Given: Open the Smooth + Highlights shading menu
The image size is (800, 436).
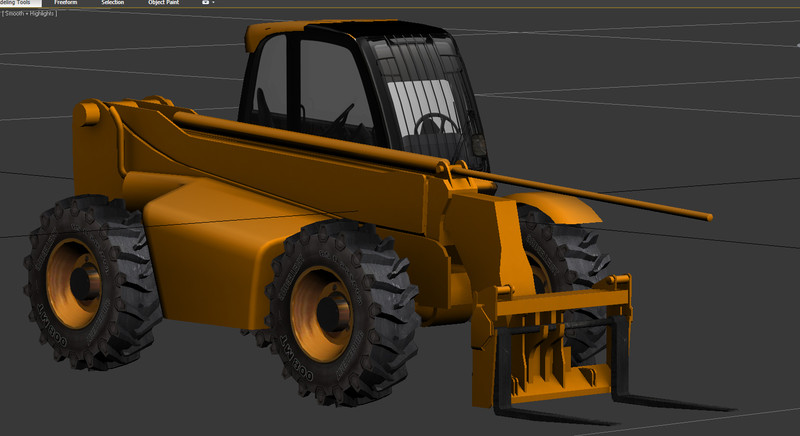Looking at the screenshot, I should pos(29,14).
